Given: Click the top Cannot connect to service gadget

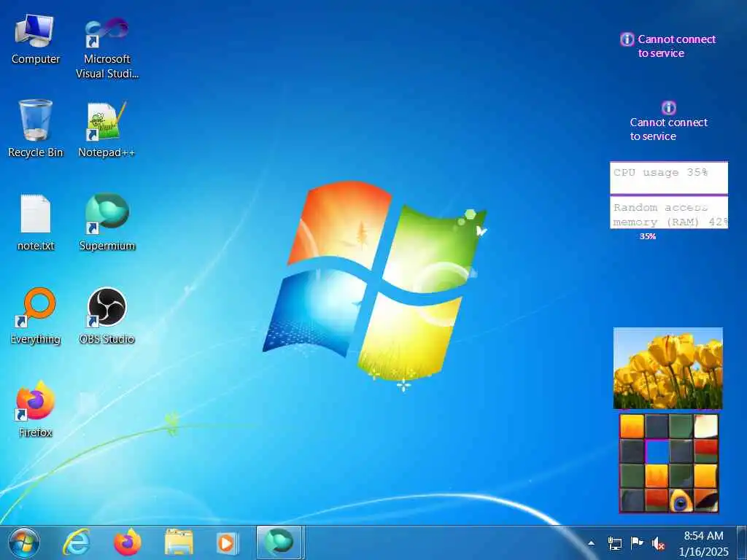Looking at the screenshot, I should (x=668, y=46).
